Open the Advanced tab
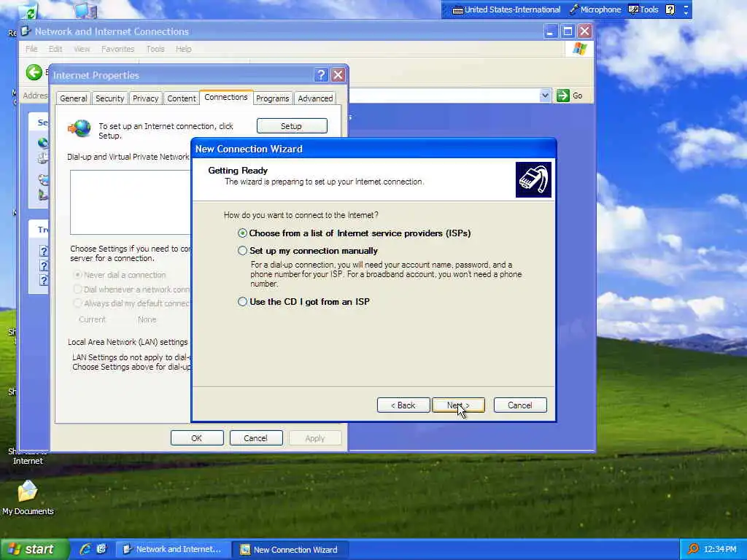This screenshot has height=560, width=747. point(315,98)
